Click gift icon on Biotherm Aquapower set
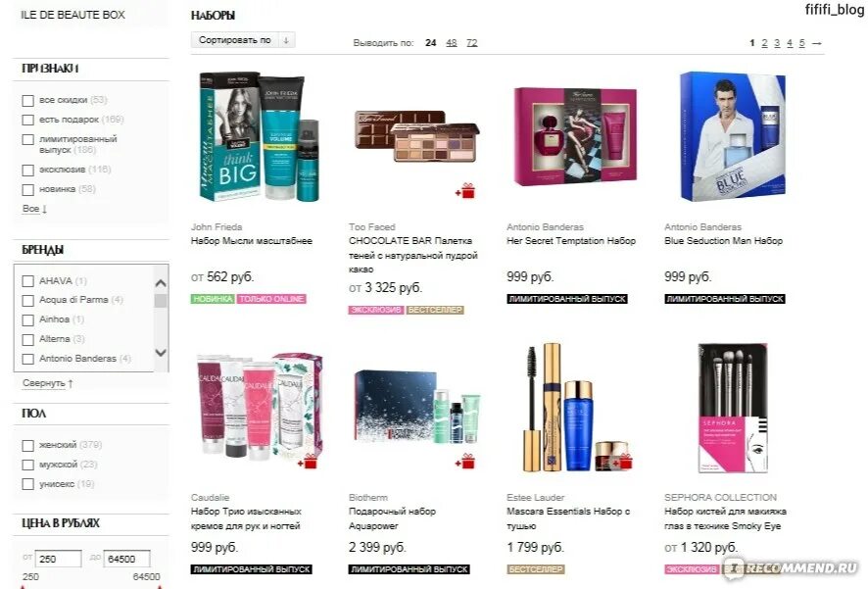 tap(465, 462)
